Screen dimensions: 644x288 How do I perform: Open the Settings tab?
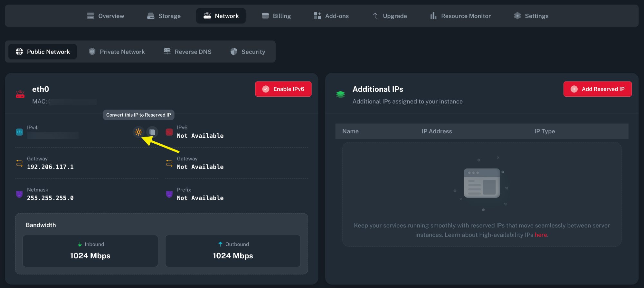coord(531,16)
